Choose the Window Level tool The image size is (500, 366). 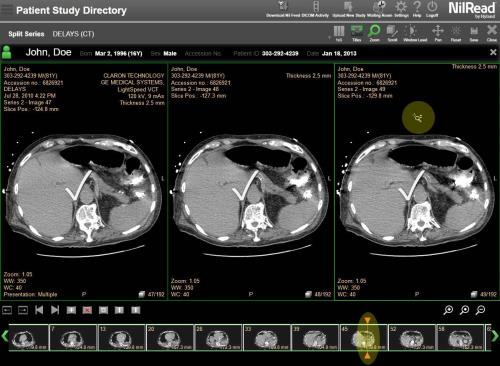(x=415, y=33)
